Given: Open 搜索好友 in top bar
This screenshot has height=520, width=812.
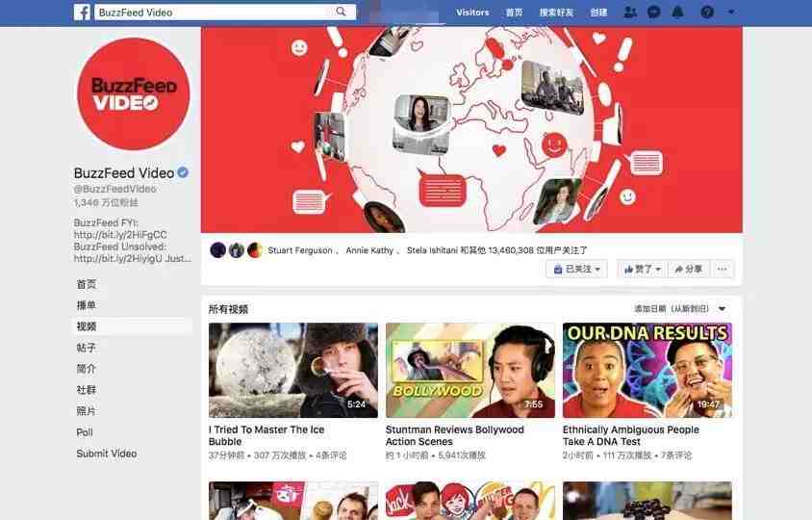Looking at the screenshot, I should (x=556, y=12).
